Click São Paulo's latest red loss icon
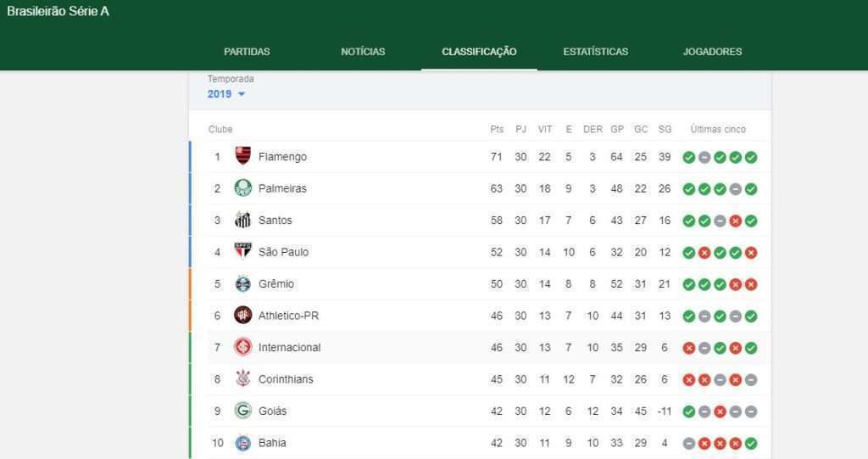The width and height of the screenshot is (868, 459). (751, 252)
